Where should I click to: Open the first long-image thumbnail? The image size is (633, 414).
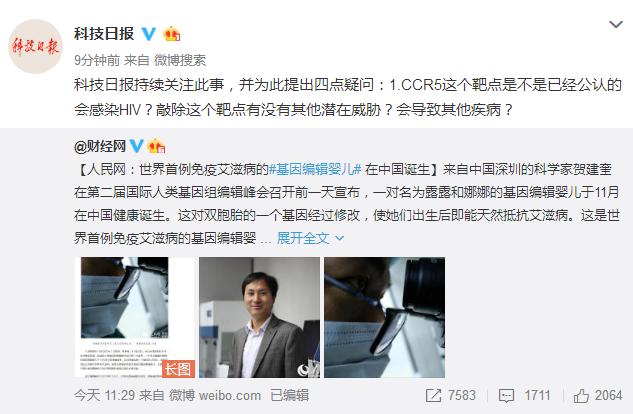(x=135, y=317)
